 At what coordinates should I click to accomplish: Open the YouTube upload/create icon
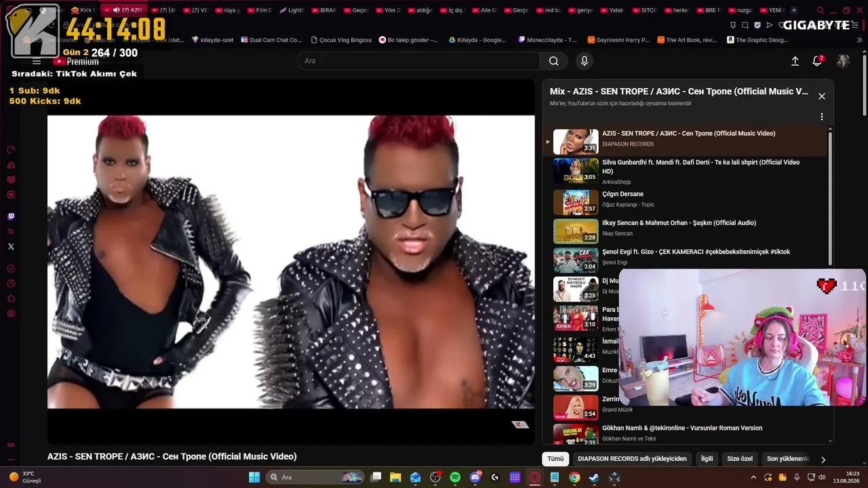click(795, 61)
